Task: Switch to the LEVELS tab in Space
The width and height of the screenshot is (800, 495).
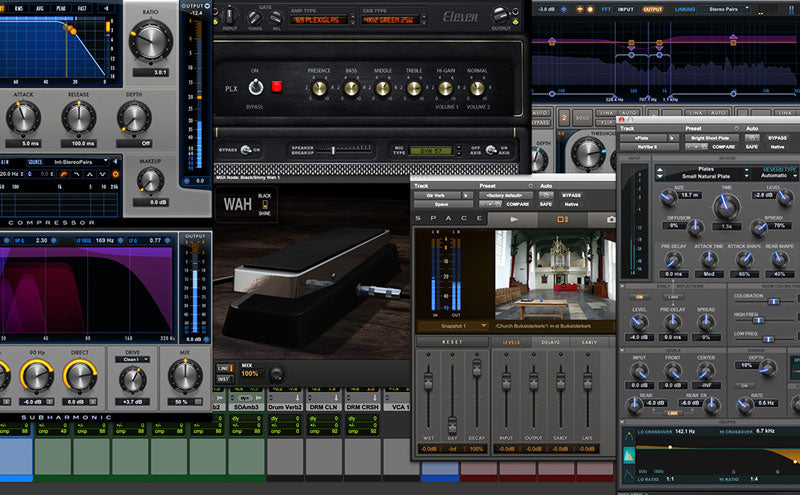Action: click(x=511, y=342)
